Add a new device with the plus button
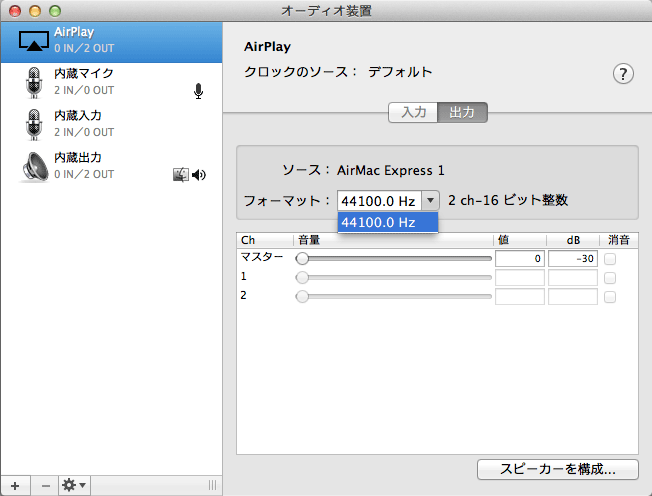The image size is (652, 496). 15,486
